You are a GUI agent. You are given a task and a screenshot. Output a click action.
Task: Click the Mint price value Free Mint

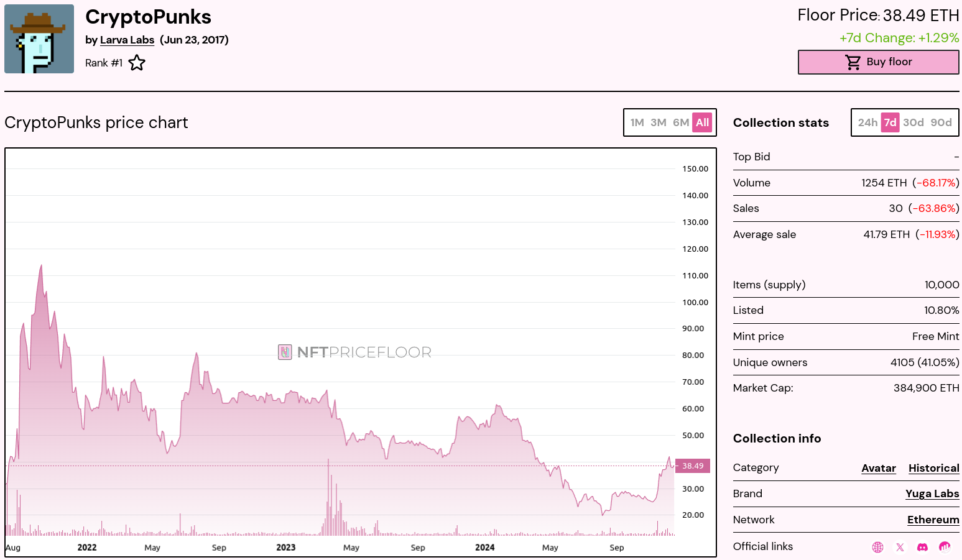pyautogui.click(x=936, y=336)
